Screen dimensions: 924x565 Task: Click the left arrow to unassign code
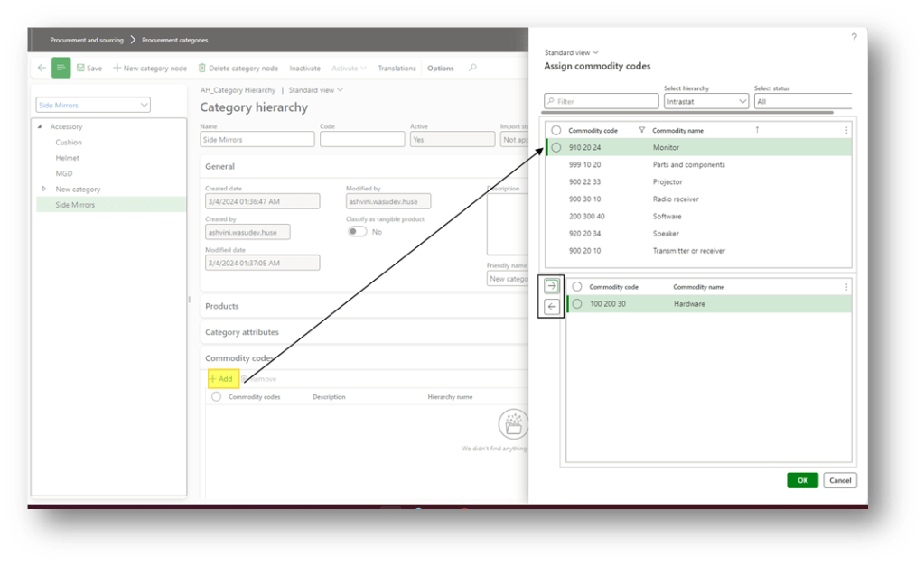[552, 307]
